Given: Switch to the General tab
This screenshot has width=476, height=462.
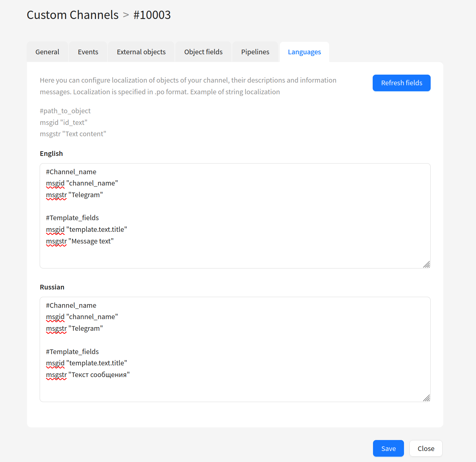Looking at the screenshot, I should (x=47, y=52).
